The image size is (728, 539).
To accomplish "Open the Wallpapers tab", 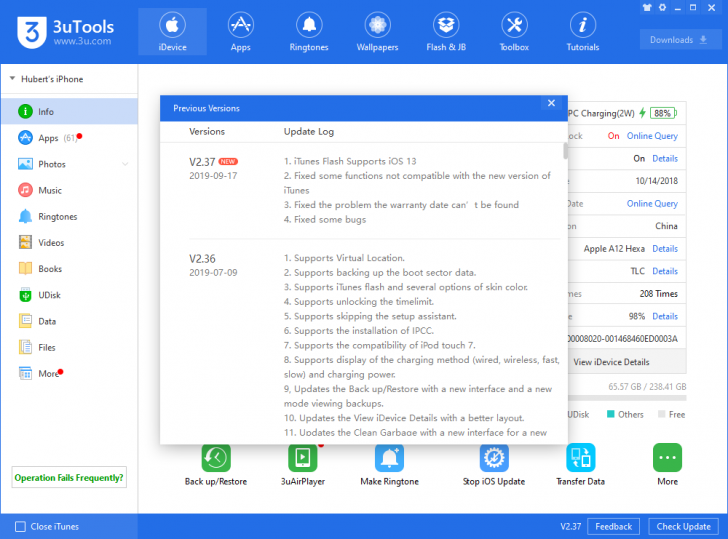I will coord(377,32).
